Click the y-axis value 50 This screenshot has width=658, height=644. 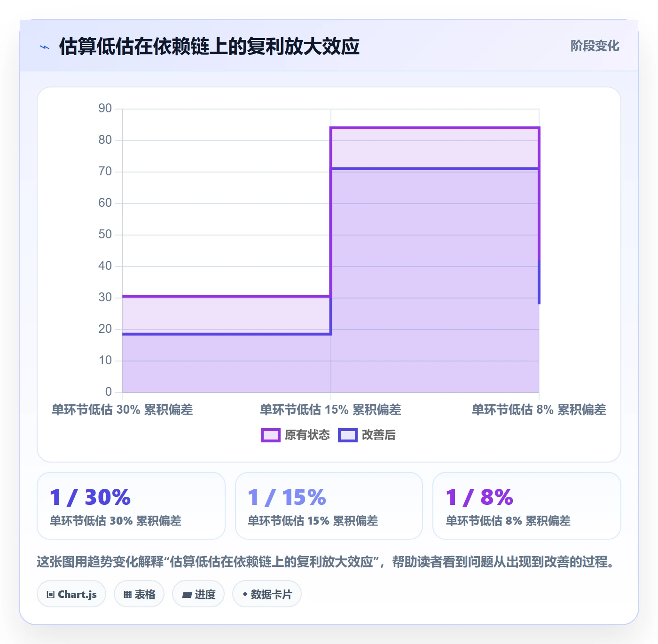tap(105, 235)
